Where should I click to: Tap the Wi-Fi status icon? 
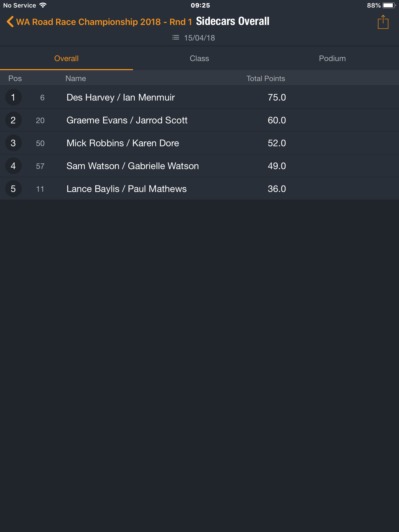tap(43, 5)
